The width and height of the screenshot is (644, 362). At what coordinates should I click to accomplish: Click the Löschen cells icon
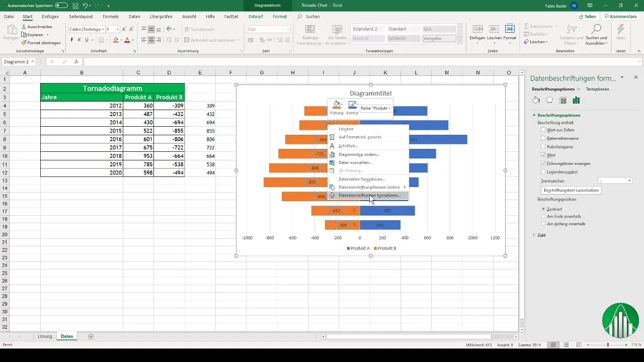tap(494, 29)
